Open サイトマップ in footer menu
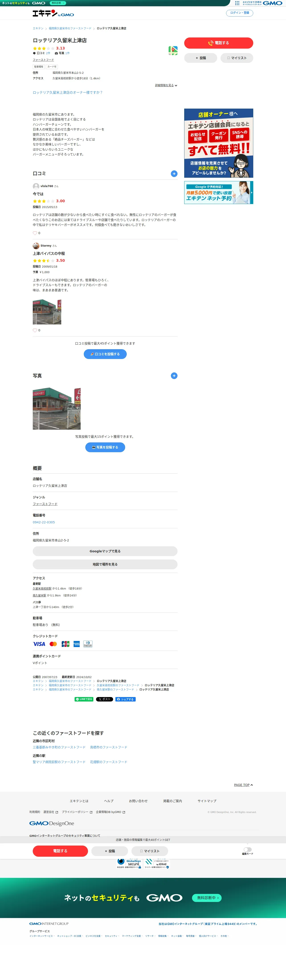 pyautogui.click(x=207, y=801)
